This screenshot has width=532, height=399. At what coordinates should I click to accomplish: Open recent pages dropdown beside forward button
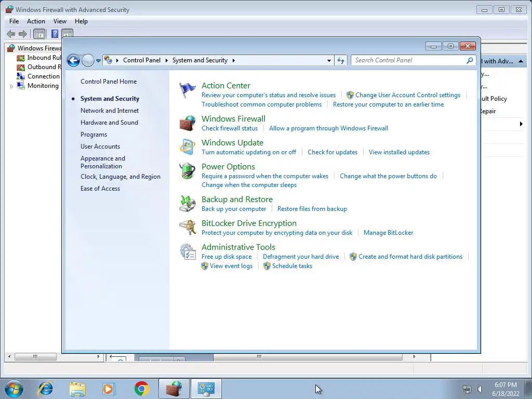(98, 61)
